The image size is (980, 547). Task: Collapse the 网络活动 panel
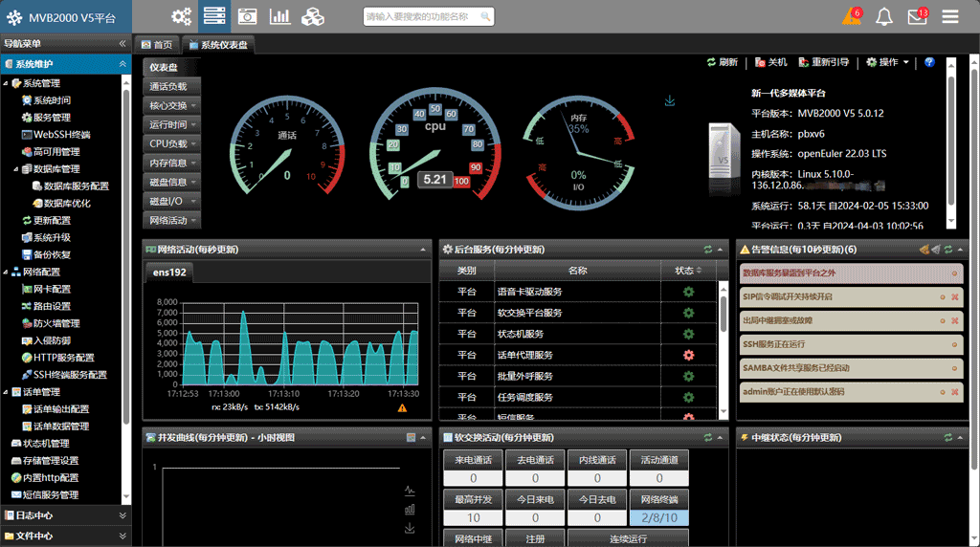pyautogui.click(x=423, y=250)
